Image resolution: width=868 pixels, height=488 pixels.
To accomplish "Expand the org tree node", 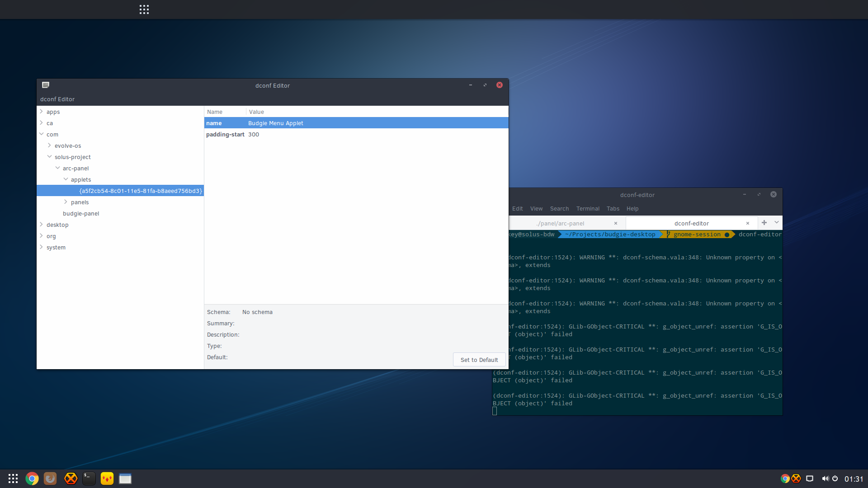I will click(x=41, y=235).
